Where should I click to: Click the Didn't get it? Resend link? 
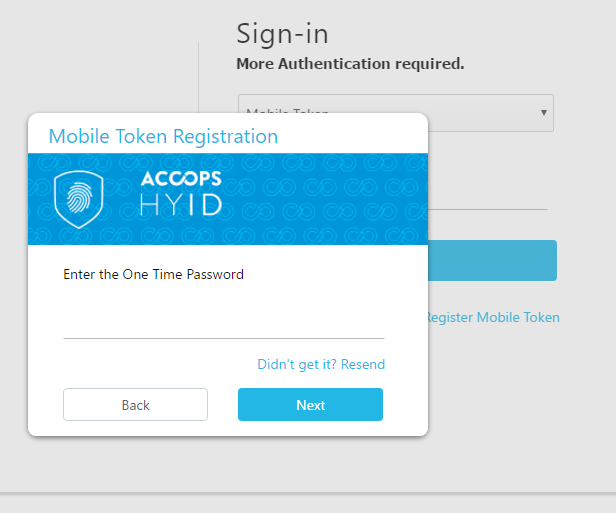321,364
